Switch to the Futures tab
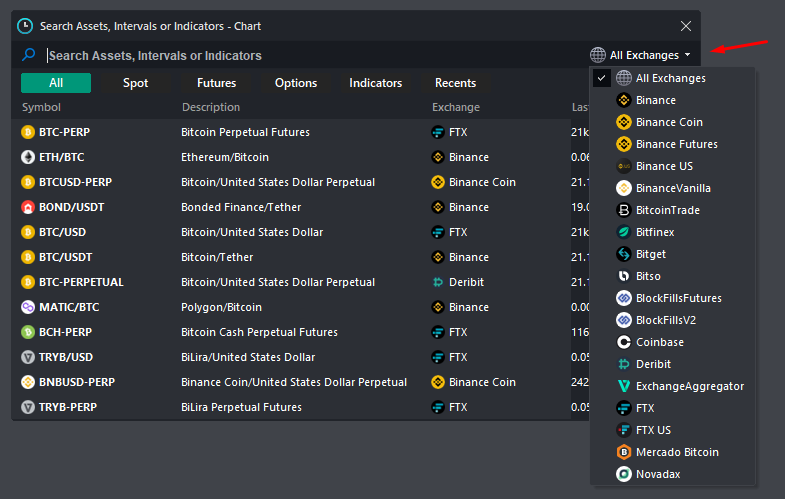The width and height of the screenshot is (785, 499). click(216, 83)
